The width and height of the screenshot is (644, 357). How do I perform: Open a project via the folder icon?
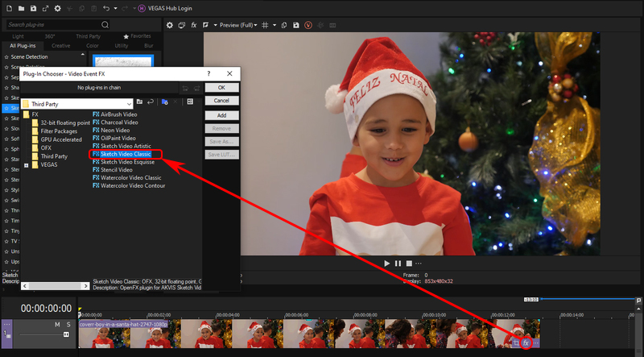click(x=22, y=8)
